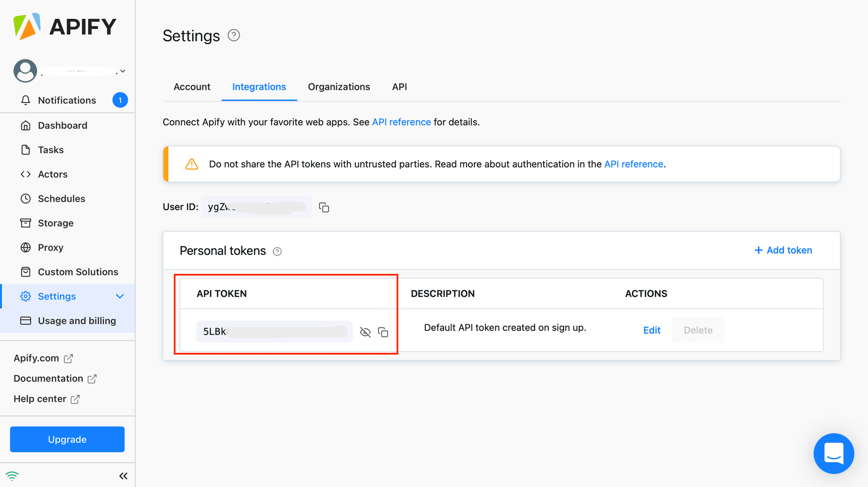Image resolution: width=868 pixels, height=487 pixels.
Task: Click the Settings gear icon in the sidebar
Action: 26,296
